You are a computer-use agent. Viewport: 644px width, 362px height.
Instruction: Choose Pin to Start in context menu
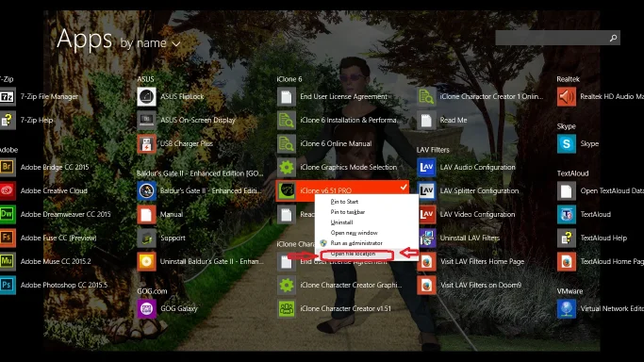click(x=344, y=202)
